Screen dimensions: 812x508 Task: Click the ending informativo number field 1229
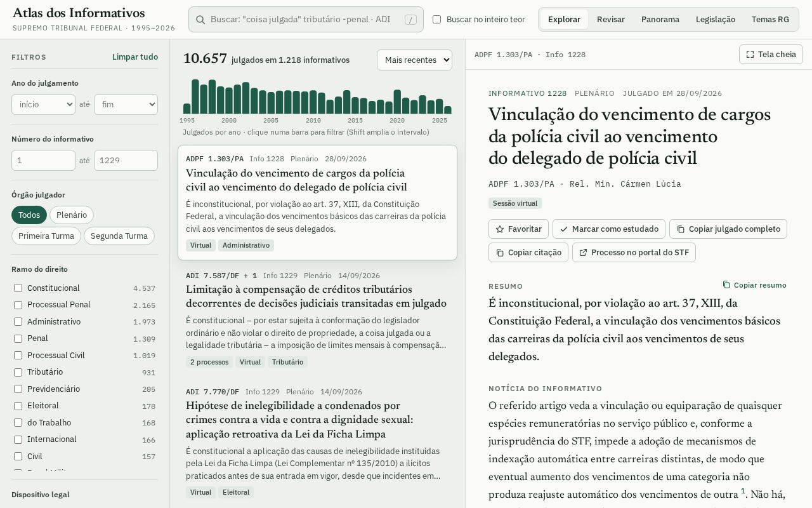(x=126, y=160)
